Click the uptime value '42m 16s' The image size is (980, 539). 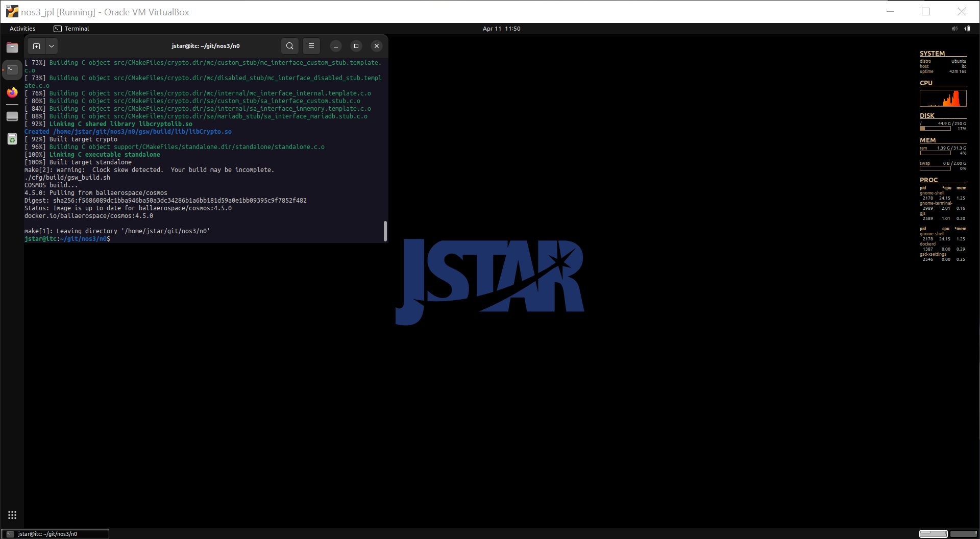click(x=958, y=71)
